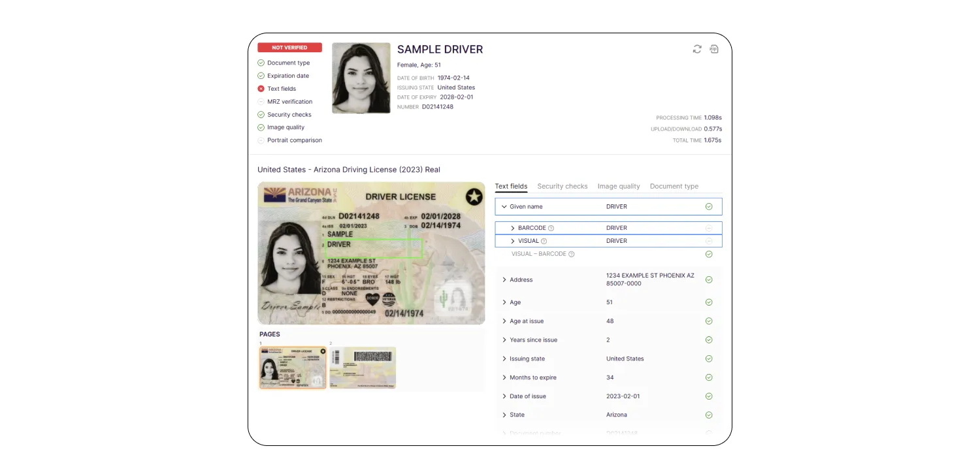Click the help icon next to BARCODE

point(551,229)
